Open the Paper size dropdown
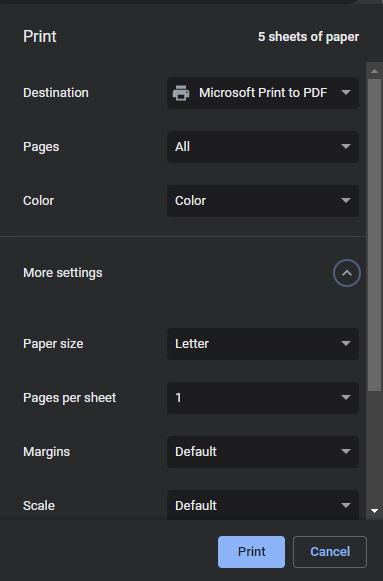This screenshot has width=383, height=581. click(263, 344)
